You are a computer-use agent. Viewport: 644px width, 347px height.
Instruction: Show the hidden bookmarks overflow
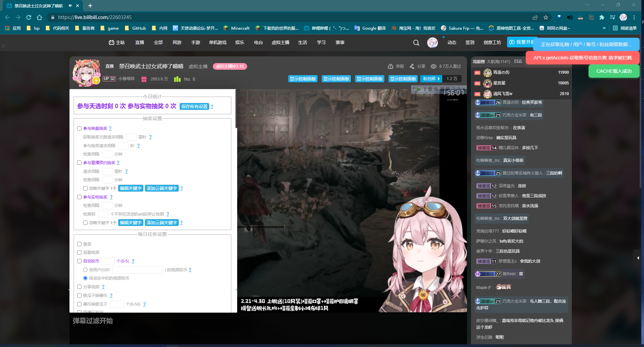coord(604,28)
